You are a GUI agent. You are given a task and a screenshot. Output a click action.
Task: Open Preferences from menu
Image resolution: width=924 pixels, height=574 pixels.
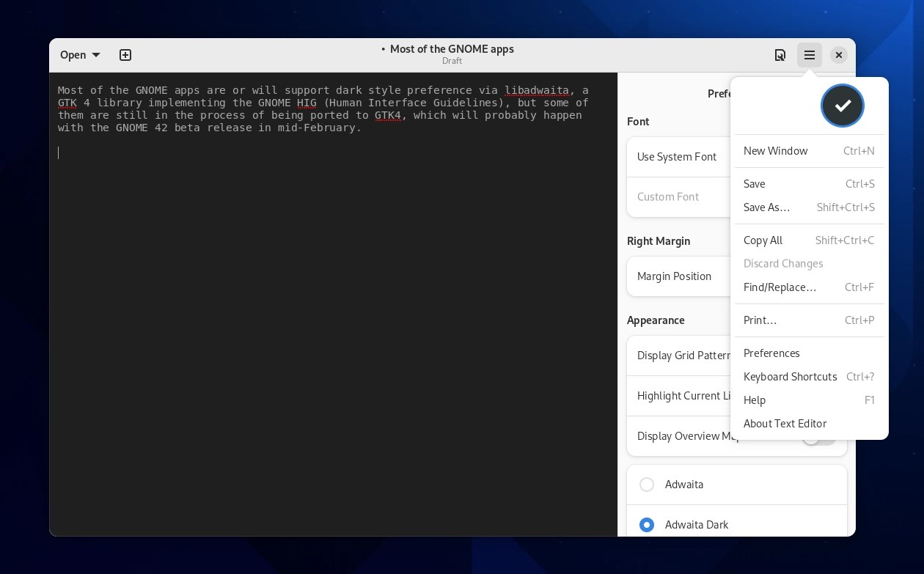pos(810,353)
